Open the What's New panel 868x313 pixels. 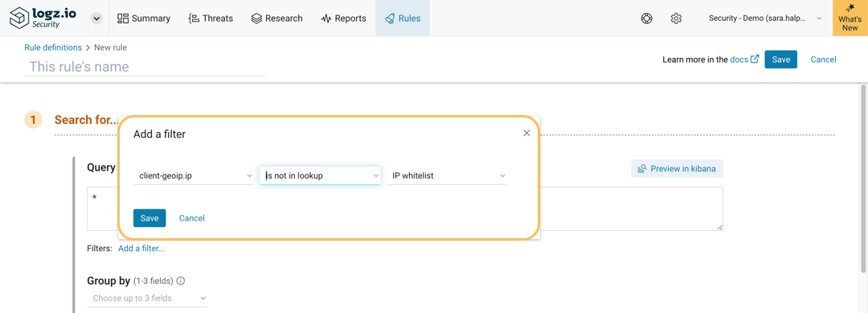[850, 19]
